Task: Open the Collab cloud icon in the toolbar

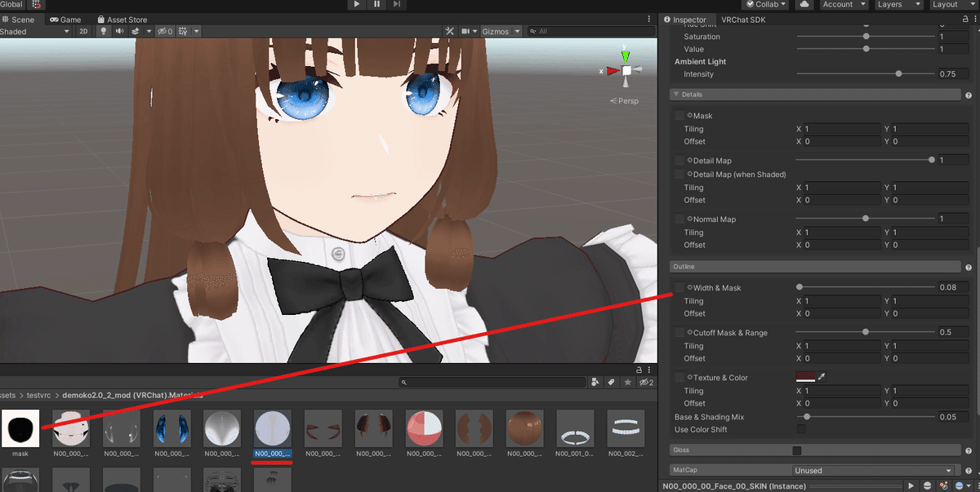Action: [x=804, y=4]
